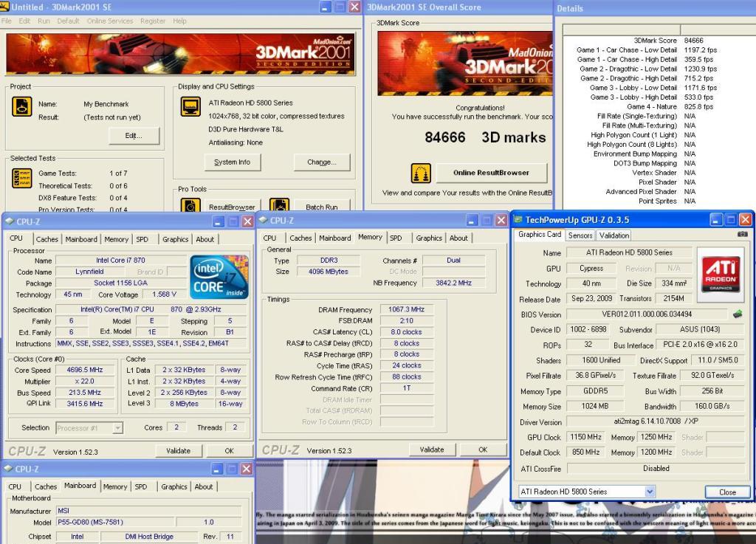The height and width of the screenshot is (544, 756).
Task: Click the GPU-Z screenshot camera icon
Action: click(742, 234)
